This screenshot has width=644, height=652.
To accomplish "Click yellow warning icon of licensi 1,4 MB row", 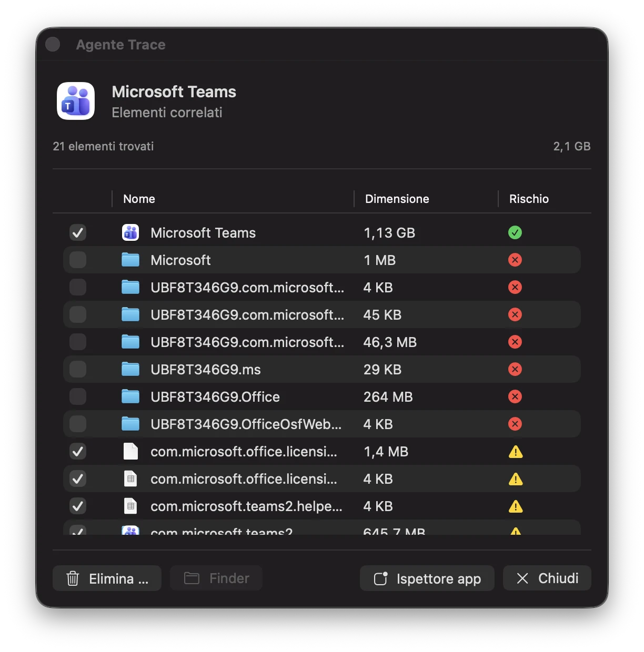I will coord(516,452).
